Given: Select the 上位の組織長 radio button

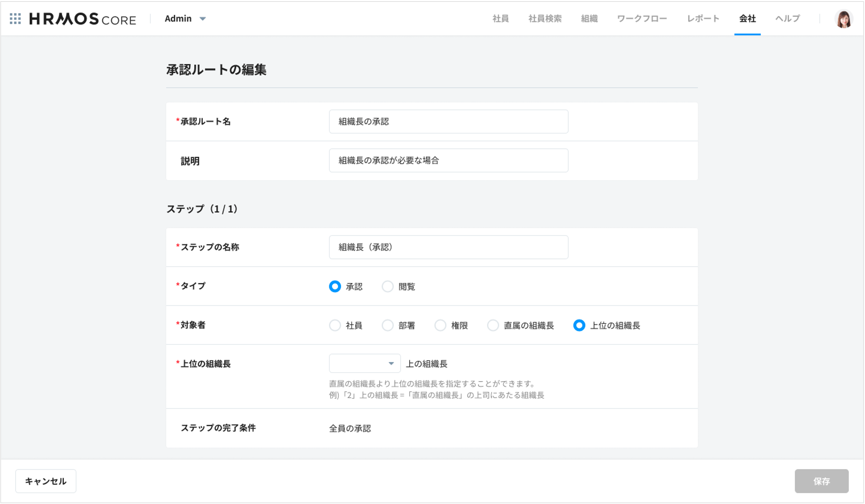Looking at the screenshot, I should [x=579, y=325].
